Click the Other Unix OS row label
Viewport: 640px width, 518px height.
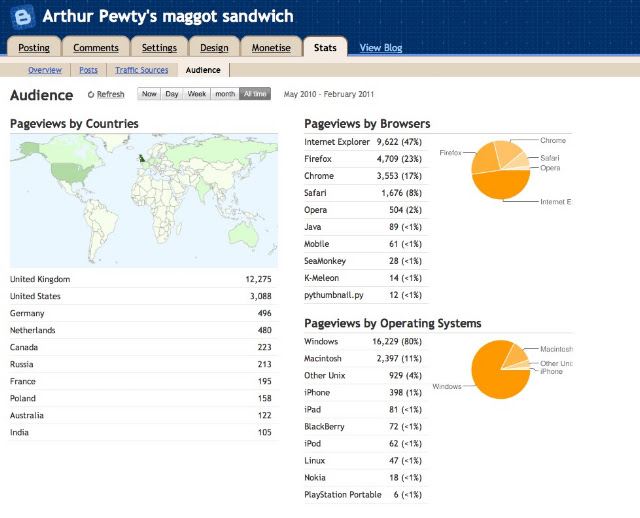point(324,376)
